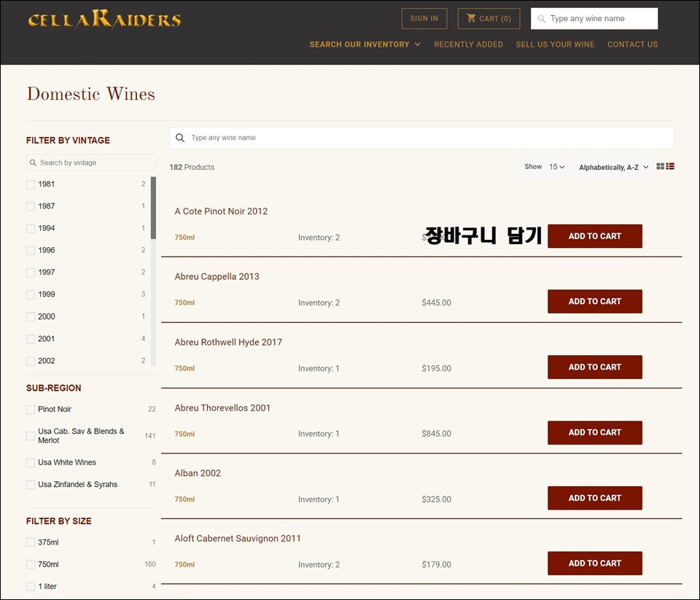Open Alphabetically, A-Z sort dropdown
The height and width of the screenshot is (600, 700).
point(613,167)
